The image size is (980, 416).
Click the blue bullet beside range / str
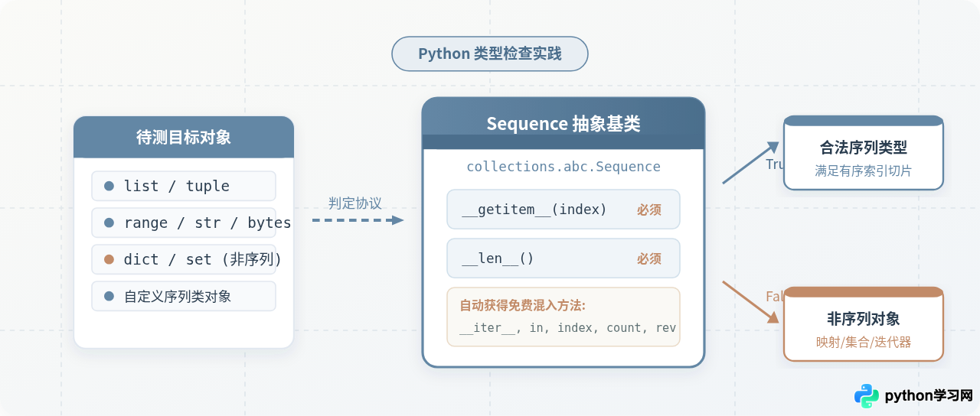(109, 223)
